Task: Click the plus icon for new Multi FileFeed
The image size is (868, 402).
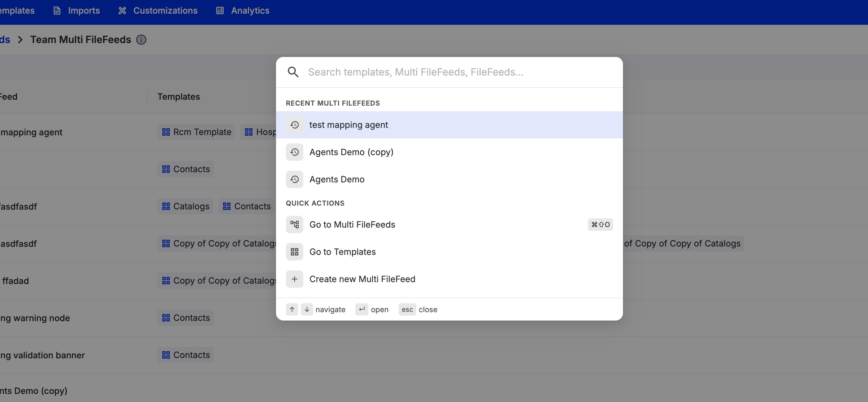Action: click(x=295, y=279)
